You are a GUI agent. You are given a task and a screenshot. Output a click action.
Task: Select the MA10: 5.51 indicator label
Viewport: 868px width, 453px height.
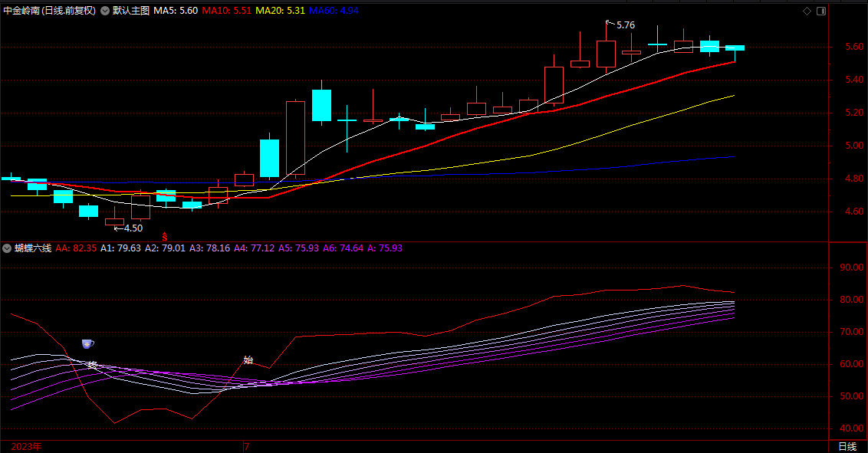(226, 11)
